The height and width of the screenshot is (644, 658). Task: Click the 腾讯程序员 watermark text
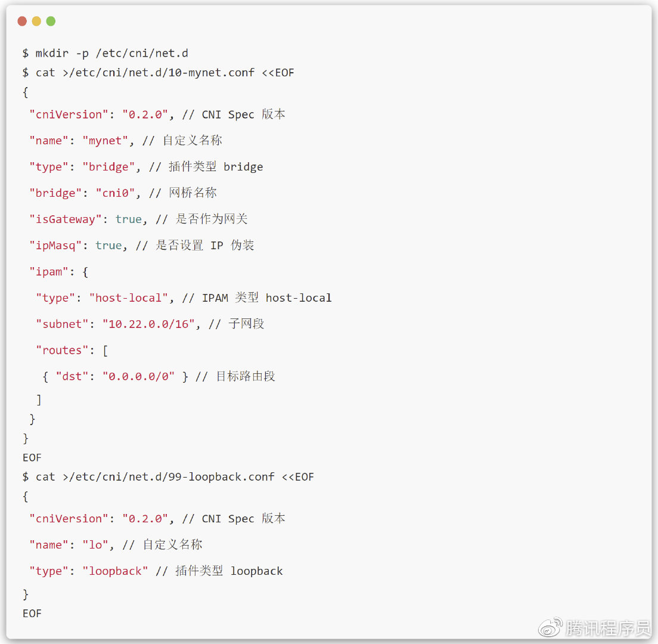[608, 628]
